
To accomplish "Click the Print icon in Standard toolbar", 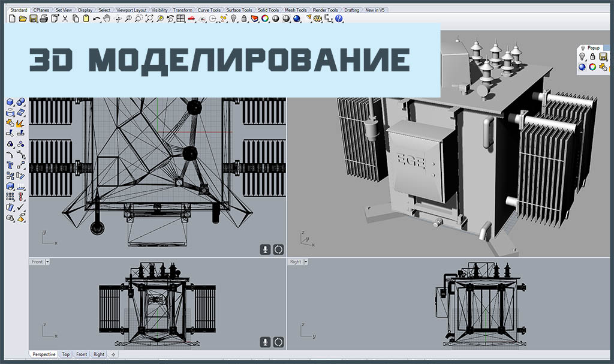I will [x=44, y=19].
